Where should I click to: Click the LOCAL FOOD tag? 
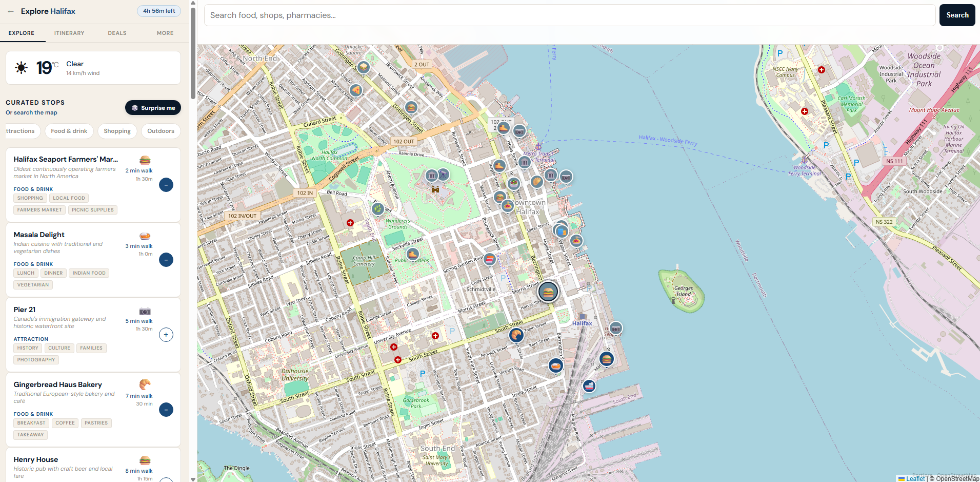[69, 198]
